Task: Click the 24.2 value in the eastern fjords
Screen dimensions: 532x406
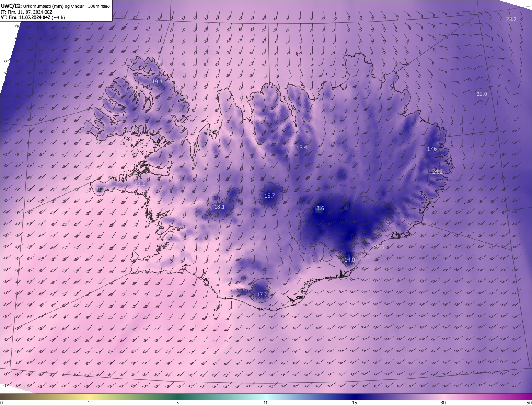Action: pos(438,171)
